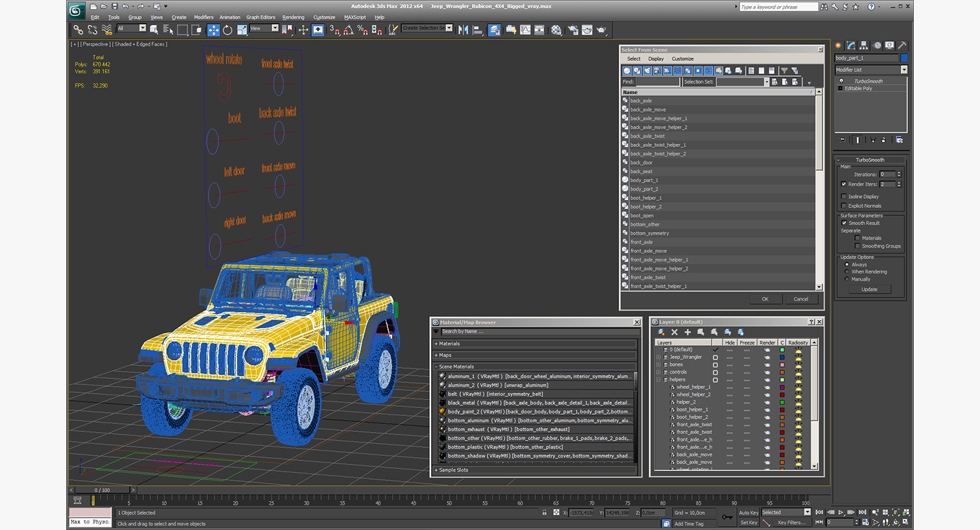Screen dimensions: 980x530
Task: Click the application menu logo button
Action: [x=77, y=9]
